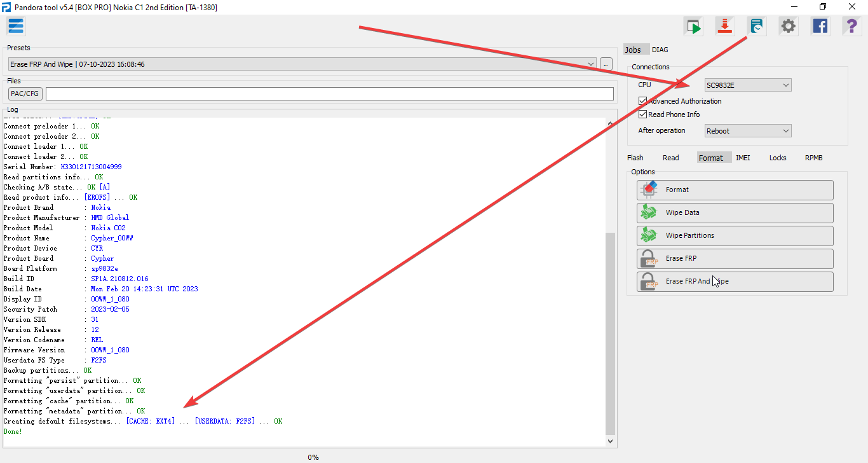Click 'Read partitions info... OK' log line
The width and height of the screenshot is (868, 463).
point(53,177)
